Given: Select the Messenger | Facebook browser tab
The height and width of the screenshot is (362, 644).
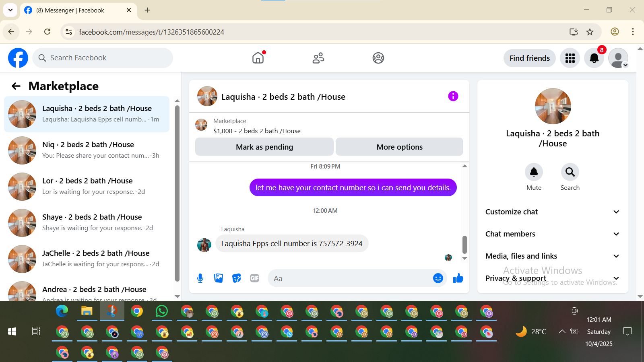Looking at the screenshot, I should pos(78,10).
